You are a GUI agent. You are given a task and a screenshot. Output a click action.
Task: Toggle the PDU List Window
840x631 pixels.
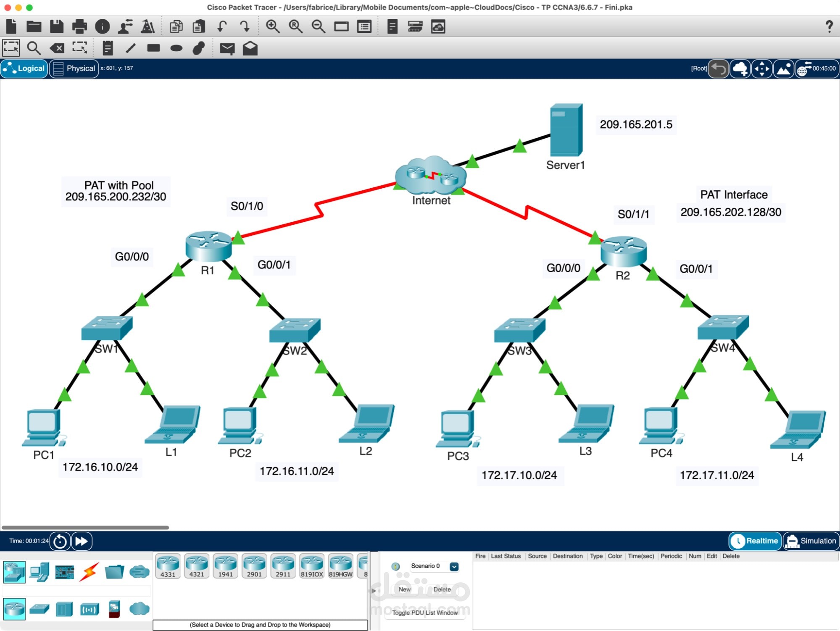click(425, 613)
